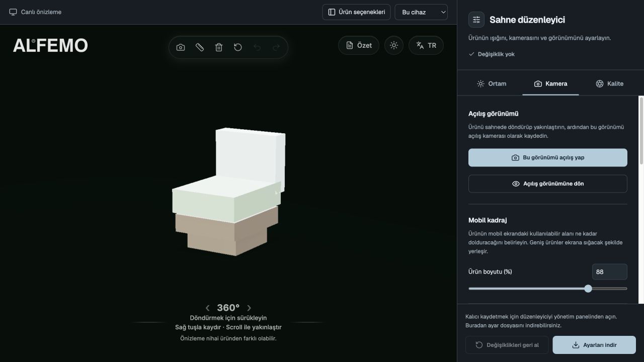The width and height of the screenshot is (644, 362).
Task: Click the Ürün boyutu value field
Action: tap(610, 271)
